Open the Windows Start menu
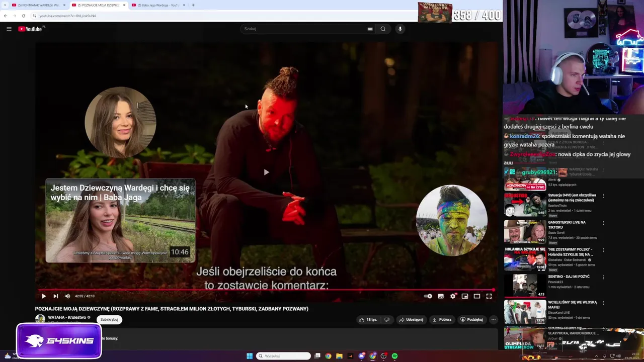644x362 pixels. click(250, 356)
